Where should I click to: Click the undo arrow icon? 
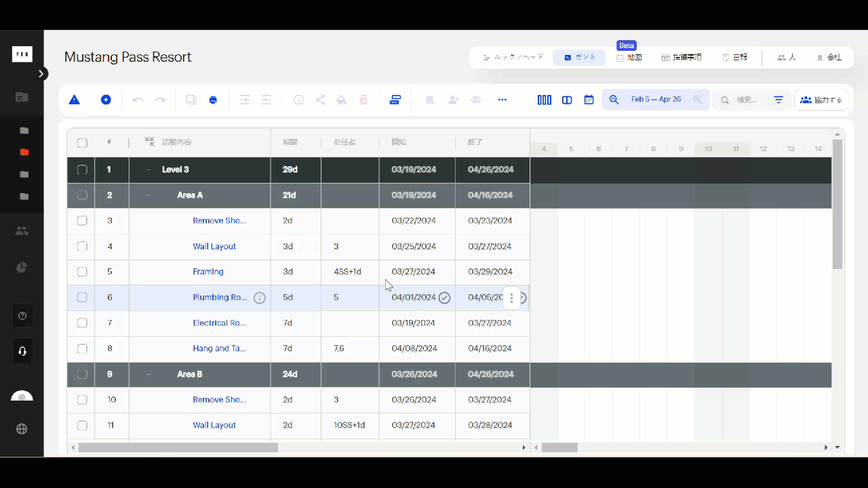tap(138, 100)
